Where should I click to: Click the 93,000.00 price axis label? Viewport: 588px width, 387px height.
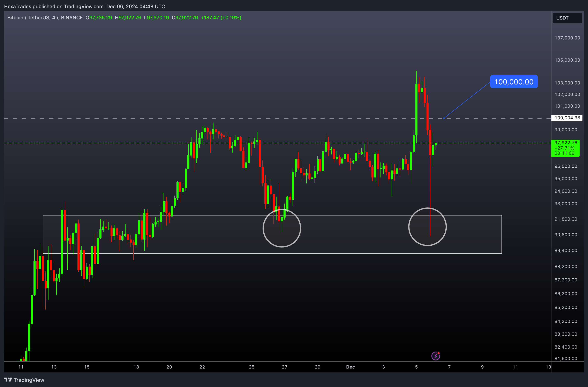pyautogui.click(x=566, y=204)
